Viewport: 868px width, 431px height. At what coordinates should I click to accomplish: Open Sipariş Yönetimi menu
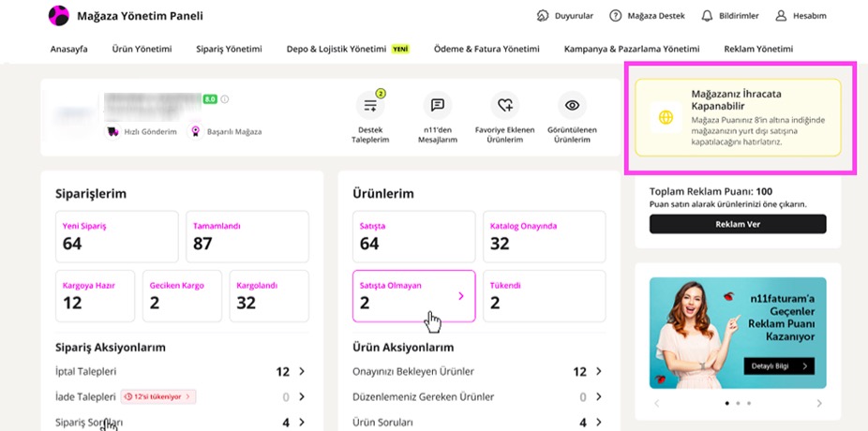229,49
